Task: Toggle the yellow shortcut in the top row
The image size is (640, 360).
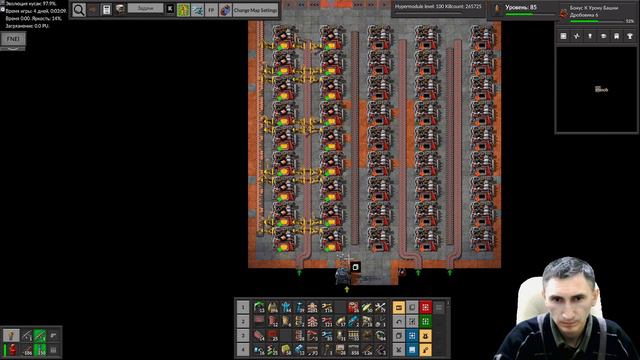Action: click(399, 307)
